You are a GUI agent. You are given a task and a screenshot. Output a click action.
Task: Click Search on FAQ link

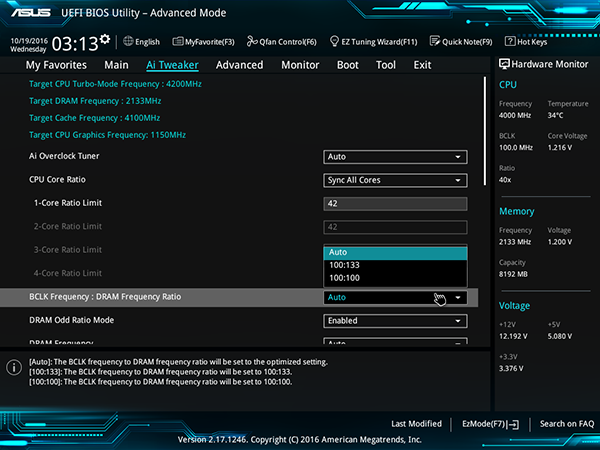point(567,424)
